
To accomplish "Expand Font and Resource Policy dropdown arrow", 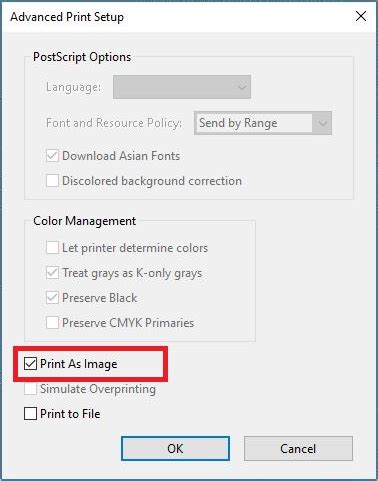I will 322,123.
